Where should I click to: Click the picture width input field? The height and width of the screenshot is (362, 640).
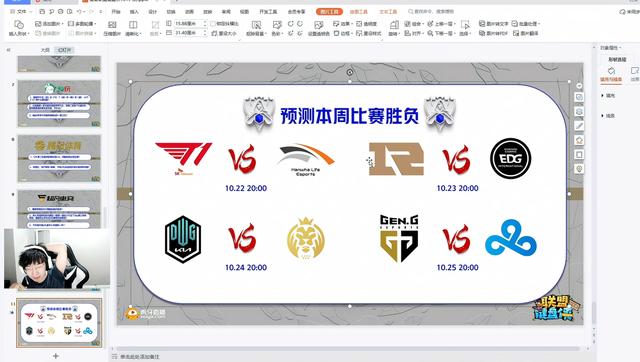[190, 33]
